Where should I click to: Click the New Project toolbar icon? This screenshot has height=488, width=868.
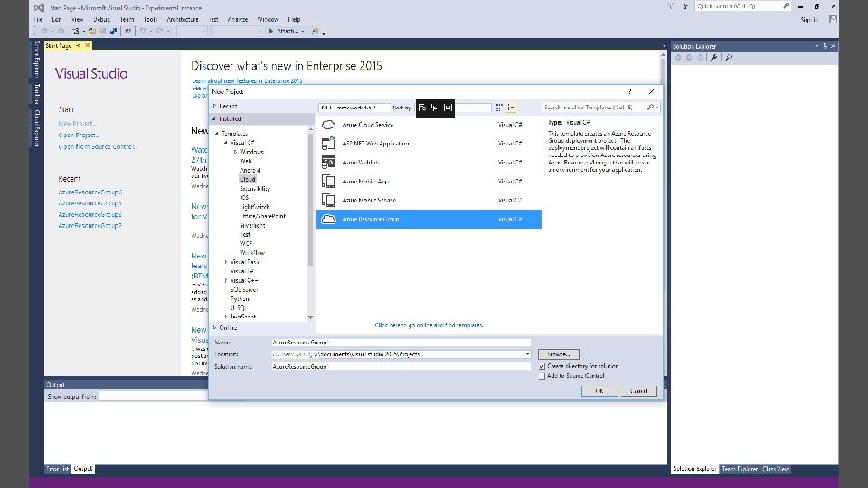pos(76,31)
